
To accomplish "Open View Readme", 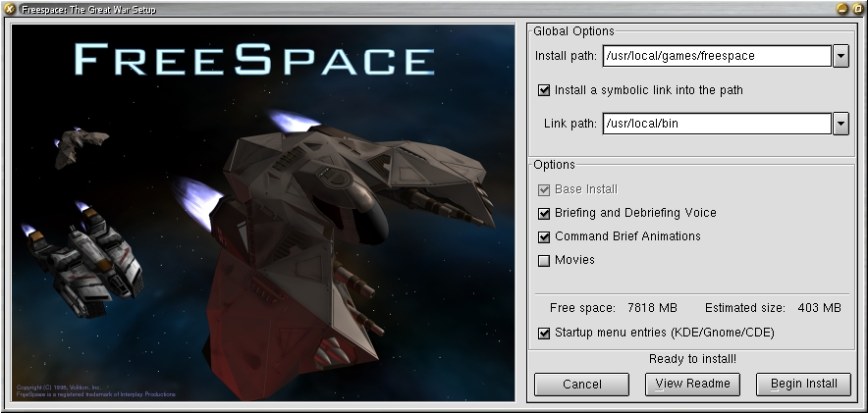I will (692, 385).
